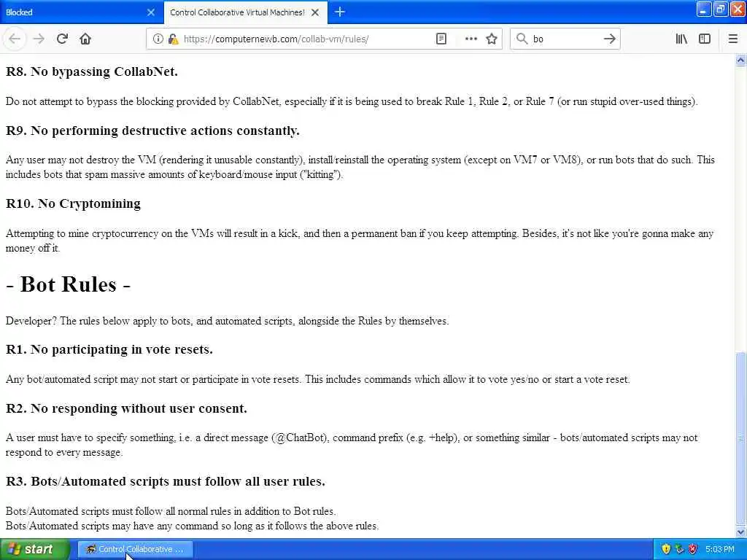Click the line 'Bots/Automated scripts may have any command'
The image size is (747, 560).
pyautogui.click(x=192, y=526)
